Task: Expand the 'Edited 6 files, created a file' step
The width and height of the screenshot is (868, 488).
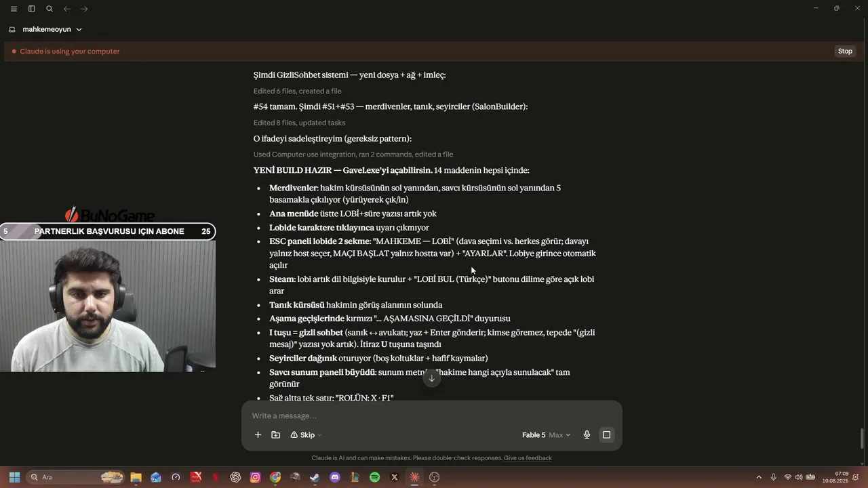Action: (297, 91)
